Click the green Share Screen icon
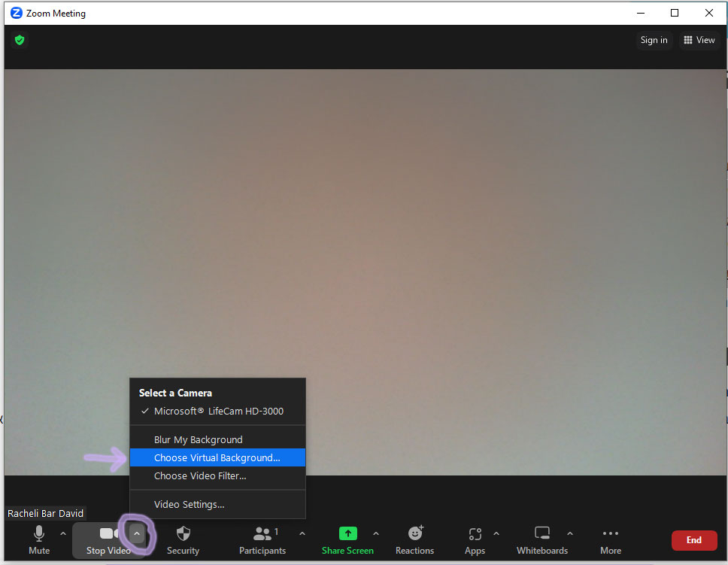728x565 pixels. (x=347, y=533)
